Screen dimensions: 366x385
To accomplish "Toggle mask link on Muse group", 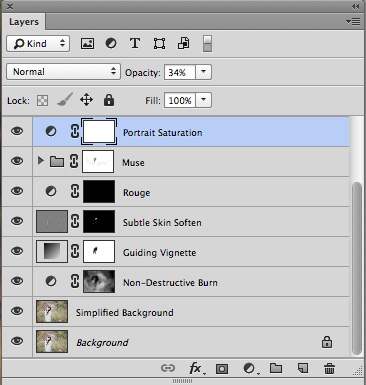I will (x=74, y=161).
